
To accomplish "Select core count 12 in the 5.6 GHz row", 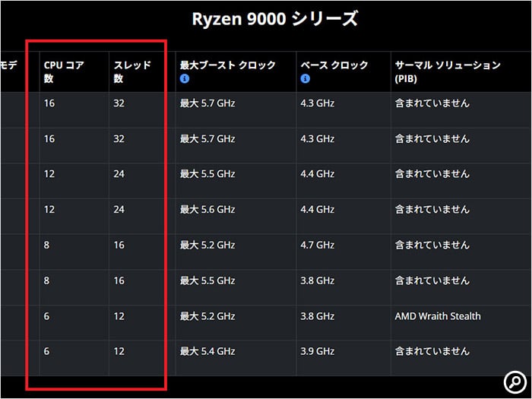I will 49,209.
